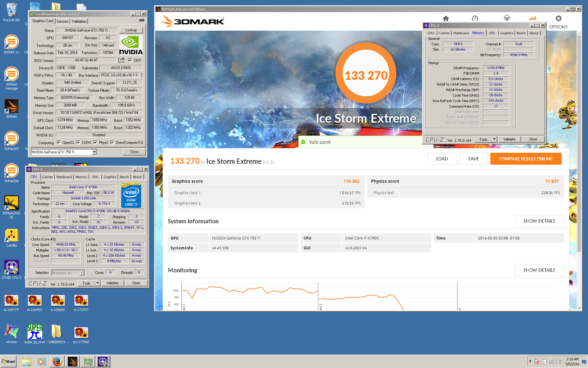Open Firefox from the taskbar
The width and height of the screenshot is (588, 368).
(57, 362)
